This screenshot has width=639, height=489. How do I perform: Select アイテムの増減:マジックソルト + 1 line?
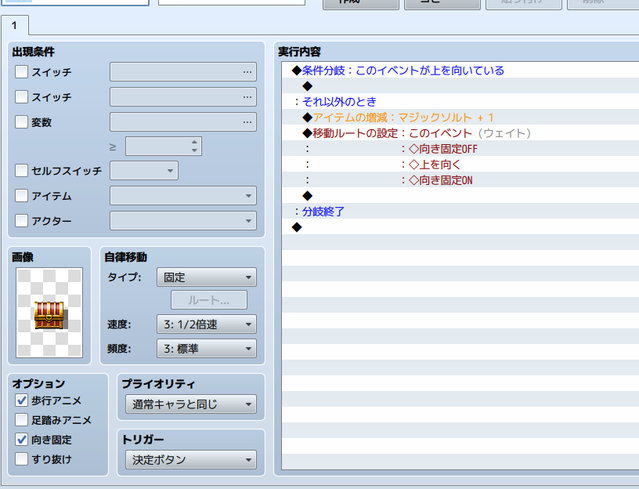(460, 117)
